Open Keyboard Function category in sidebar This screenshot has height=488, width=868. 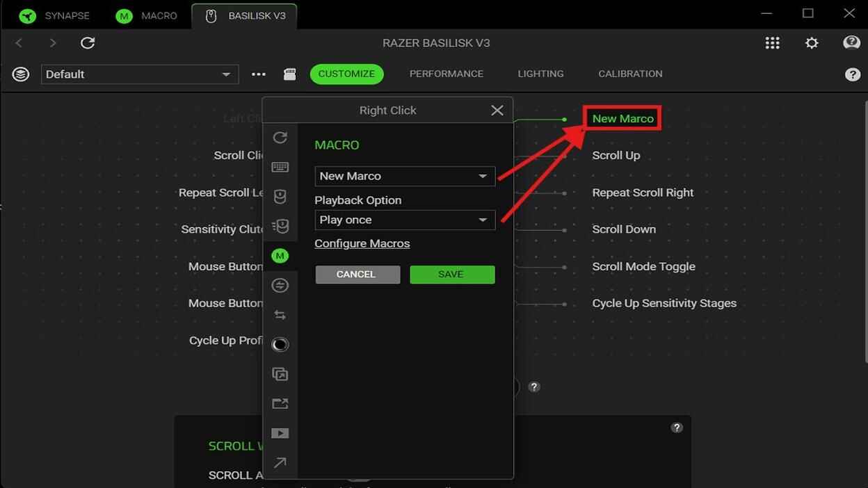(280, 167)
